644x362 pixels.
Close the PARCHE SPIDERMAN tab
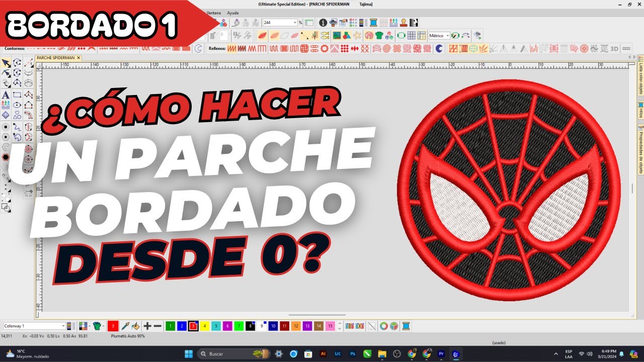point(78,58)
